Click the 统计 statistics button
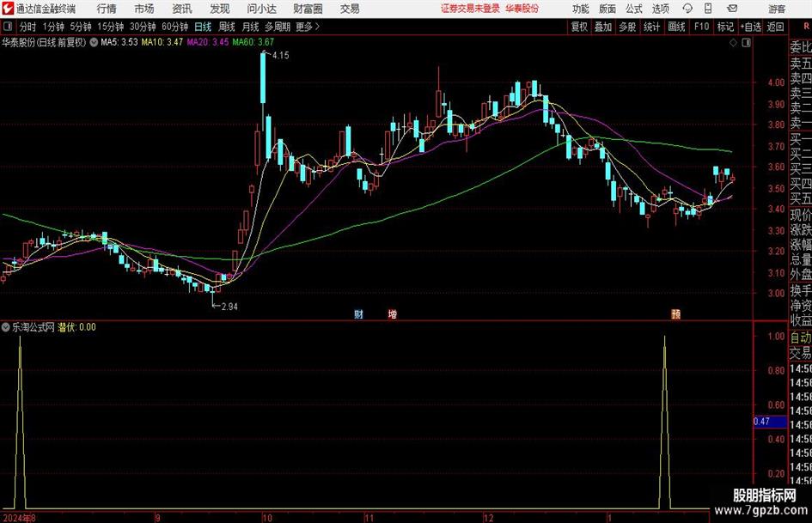The image size is (812, 523). [651, 27]
